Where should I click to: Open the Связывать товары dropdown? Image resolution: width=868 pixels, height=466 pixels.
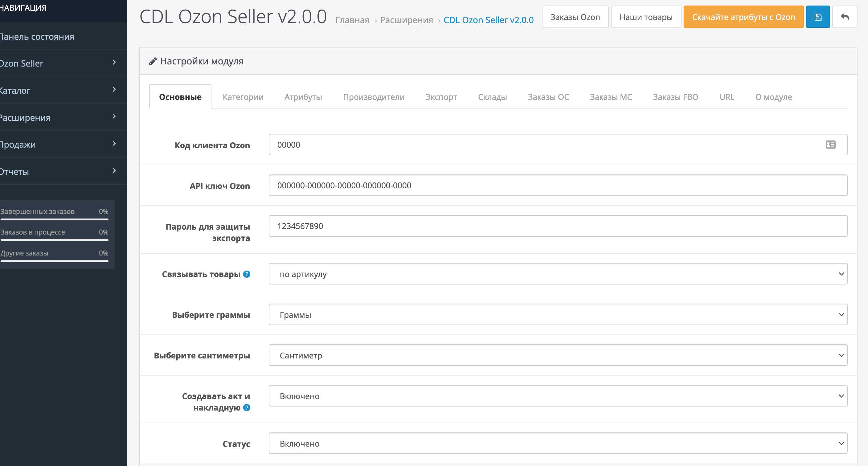(x=558, y=274)
